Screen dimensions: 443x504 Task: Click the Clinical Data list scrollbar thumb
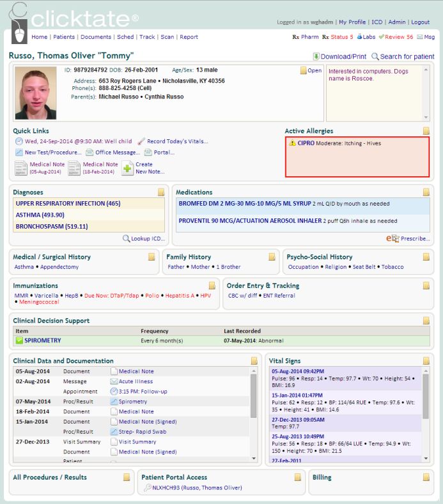click(x=254, y=396)
